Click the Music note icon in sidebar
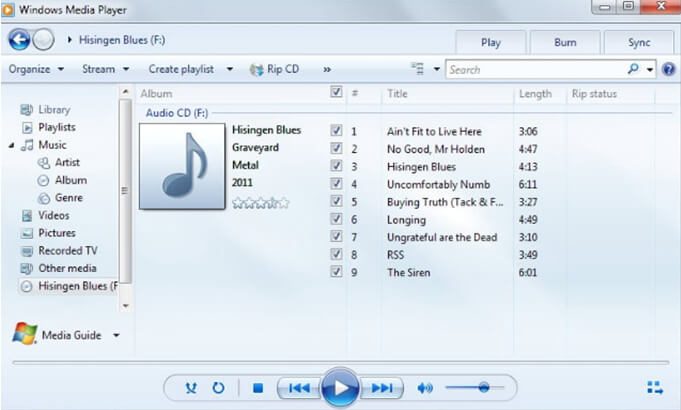This screenshot has height=410, width=681. coord(27,145)
